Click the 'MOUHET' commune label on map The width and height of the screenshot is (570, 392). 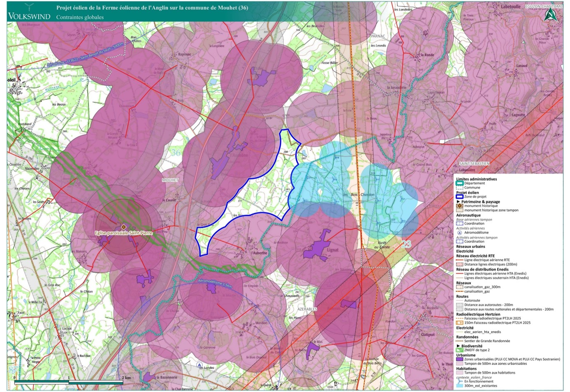point(170,180)
